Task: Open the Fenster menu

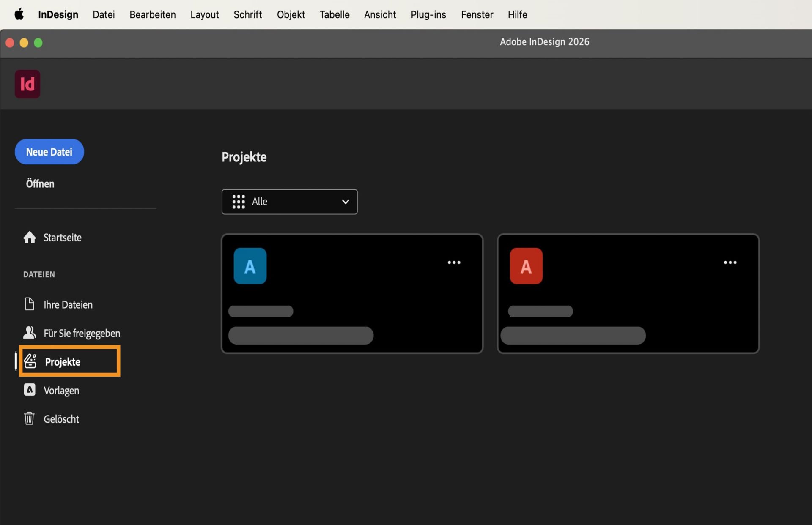Action: [477, 14]
